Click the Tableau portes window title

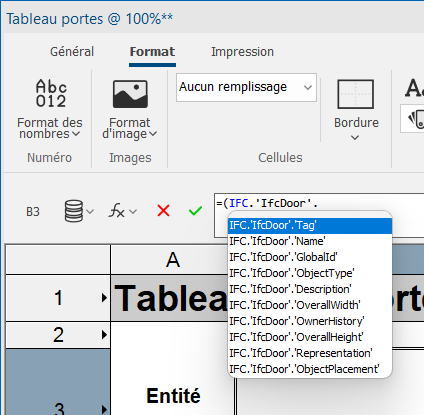point(89,19)
